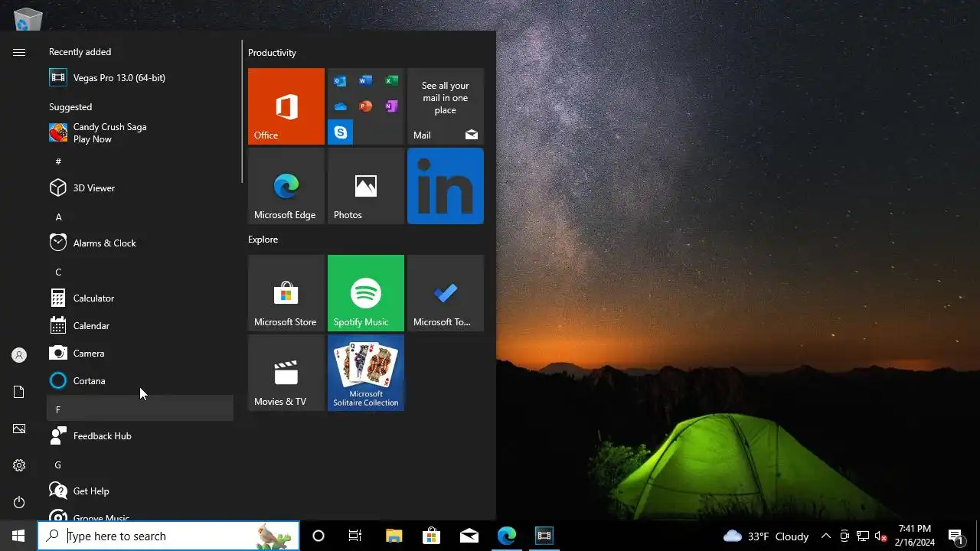Open clock and date 7:41 PM
The width and height of the screenshot is (980, 551).
click(915, 536)
